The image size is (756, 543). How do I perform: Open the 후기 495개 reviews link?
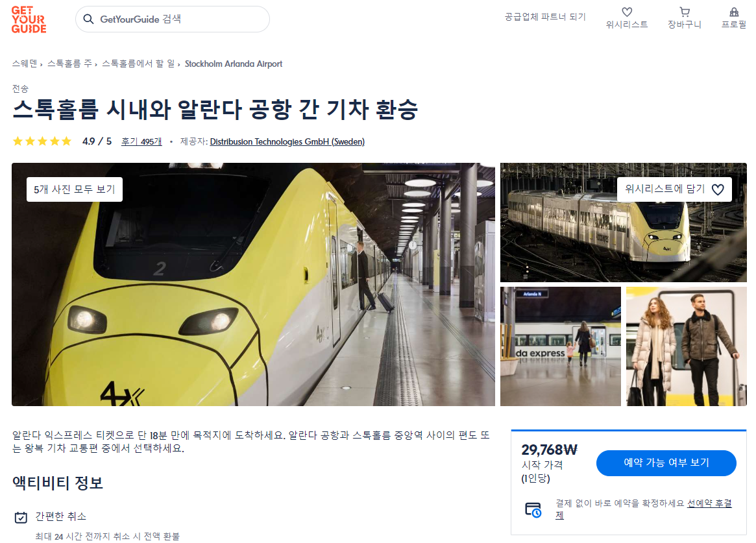click(141, 141)
